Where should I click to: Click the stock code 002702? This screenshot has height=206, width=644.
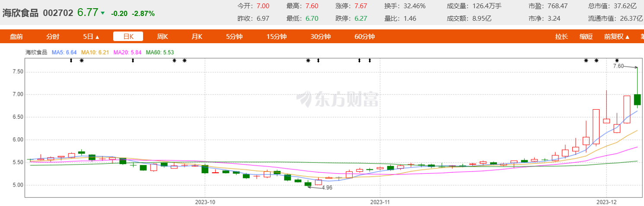point(58,13)
